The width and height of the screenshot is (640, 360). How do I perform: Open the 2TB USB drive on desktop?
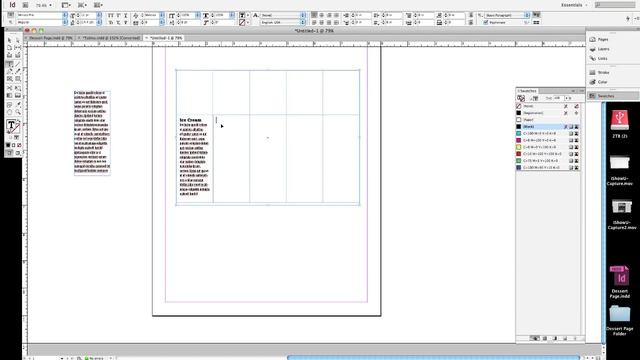pos(620,124)
